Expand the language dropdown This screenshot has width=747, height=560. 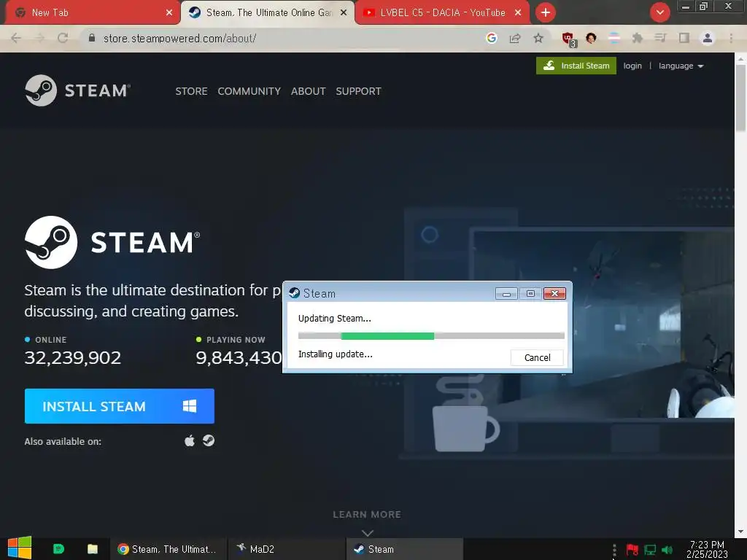[x=681, y=66]
